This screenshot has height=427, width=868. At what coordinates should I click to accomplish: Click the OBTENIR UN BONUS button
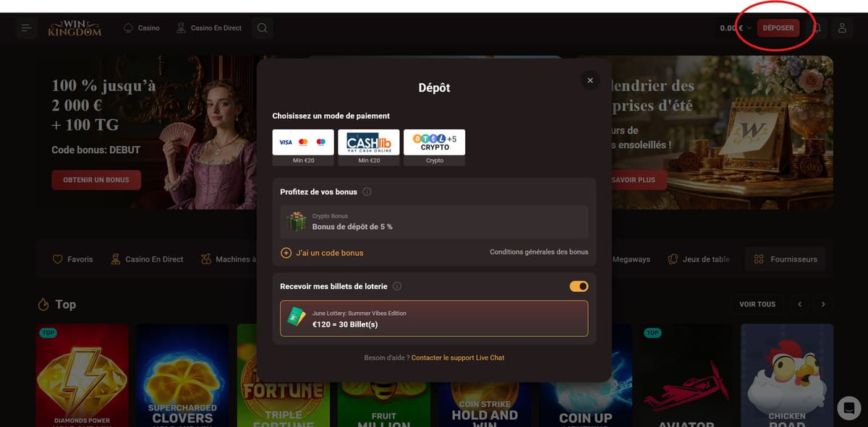click(96, 180)
